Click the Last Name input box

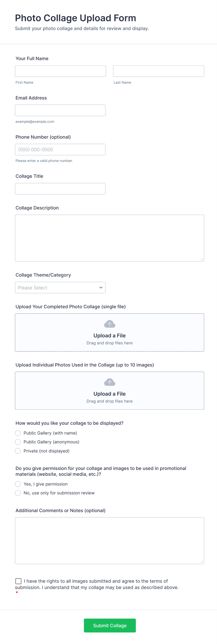click(158, 71)
